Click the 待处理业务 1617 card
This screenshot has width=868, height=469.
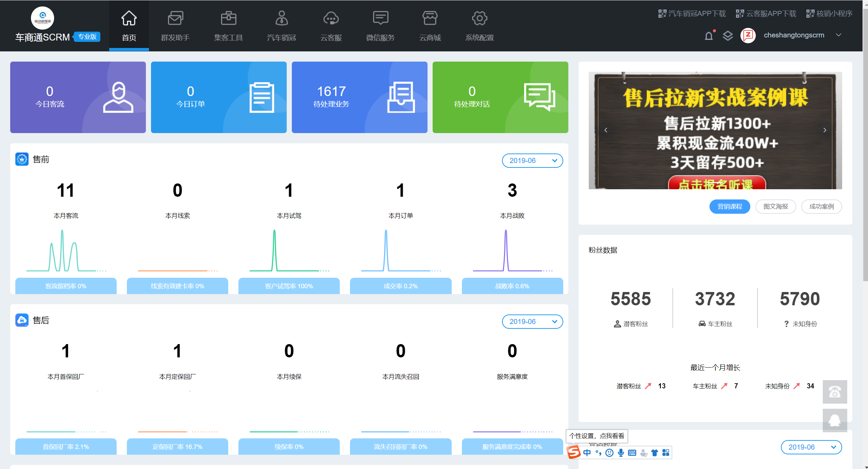359,97
